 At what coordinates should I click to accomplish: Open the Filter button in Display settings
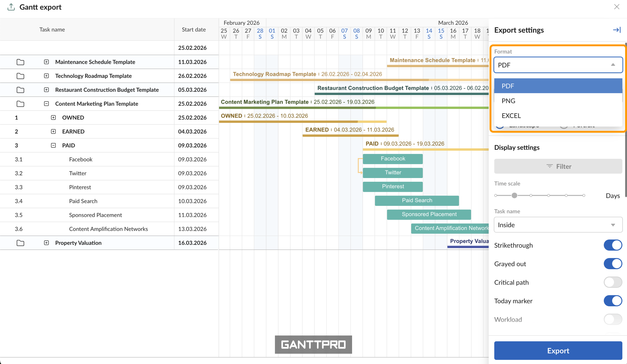[558, 166]
